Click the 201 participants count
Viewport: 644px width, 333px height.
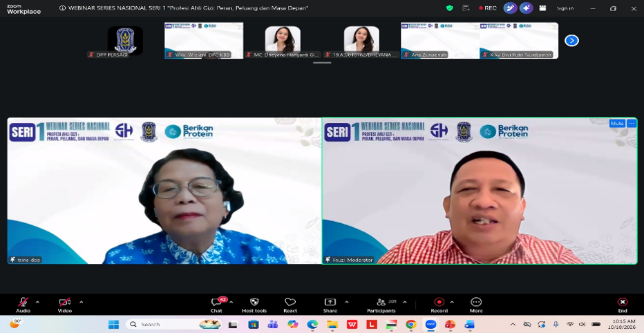point(392,301)
